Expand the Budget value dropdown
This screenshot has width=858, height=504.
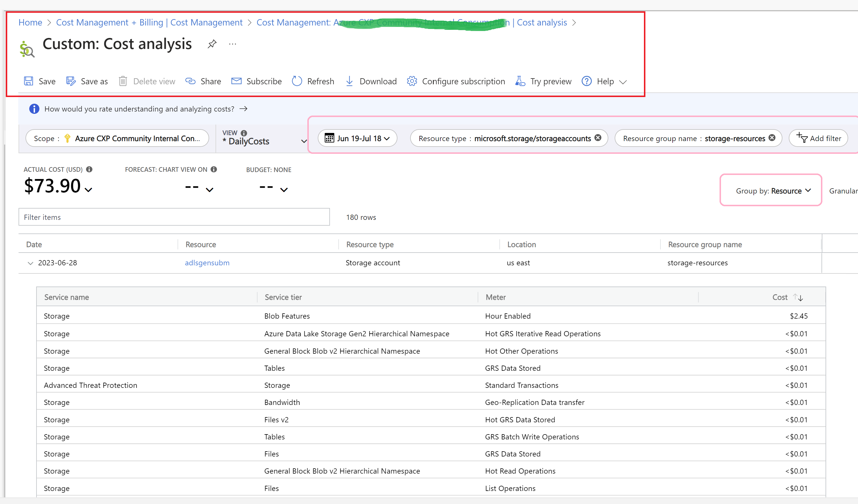[284, 190]
